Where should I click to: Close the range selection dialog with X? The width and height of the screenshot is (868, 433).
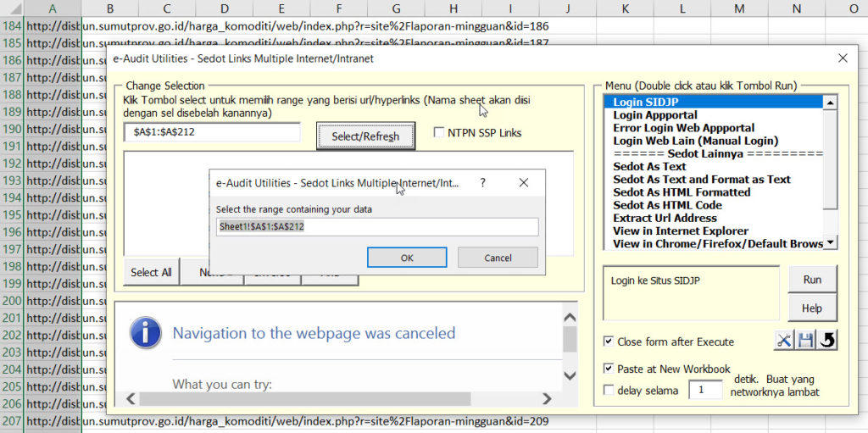coord(524,182)
